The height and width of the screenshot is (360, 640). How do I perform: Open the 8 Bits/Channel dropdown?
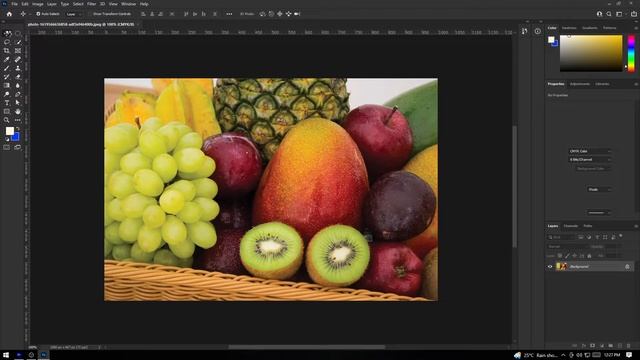[590, 160]
